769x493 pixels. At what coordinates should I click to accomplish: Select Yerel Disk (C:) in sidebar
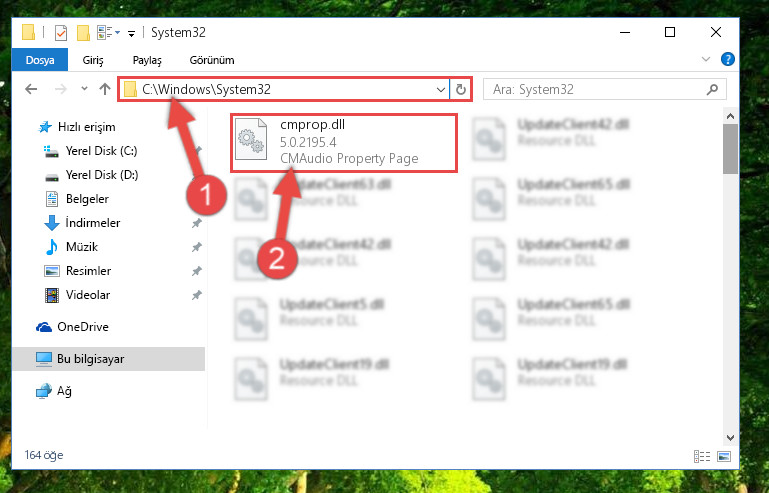(x=101, y=151)
